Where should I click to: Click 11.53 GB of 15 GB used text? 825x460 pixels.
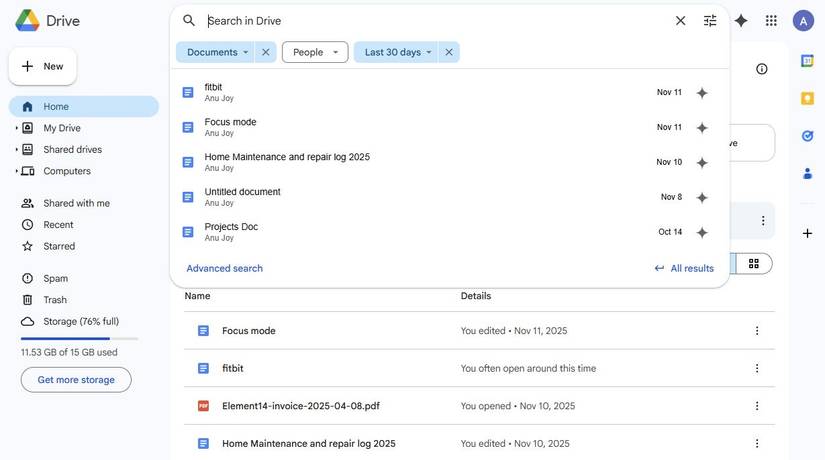(69, 352)
